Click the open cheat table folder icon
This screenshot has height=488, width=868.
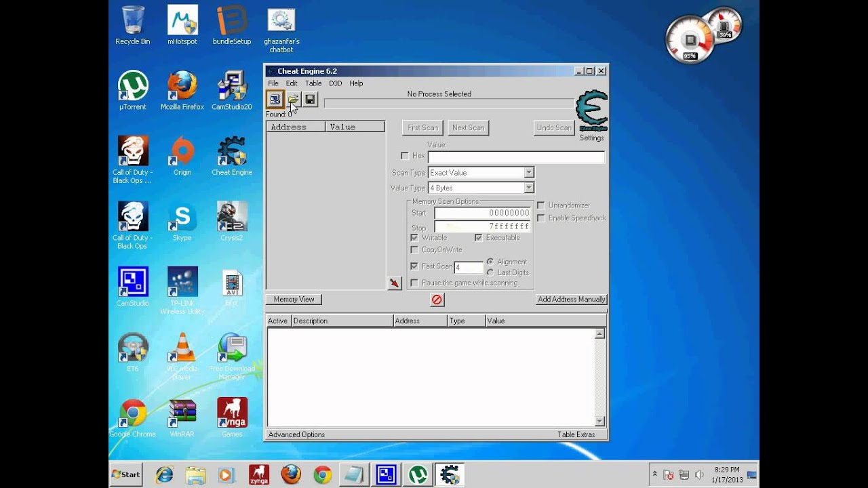click(x=293, y=100)
